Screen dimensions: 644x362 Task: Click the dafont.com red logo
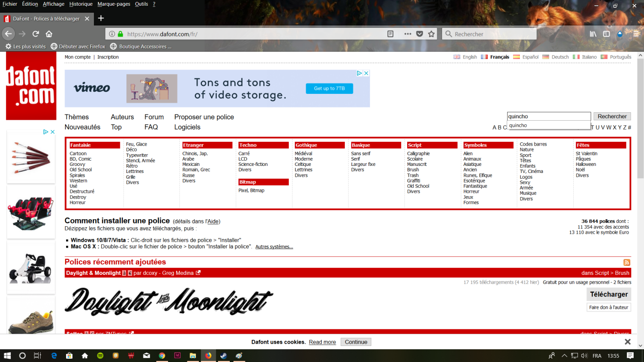[x=31, y=86]
